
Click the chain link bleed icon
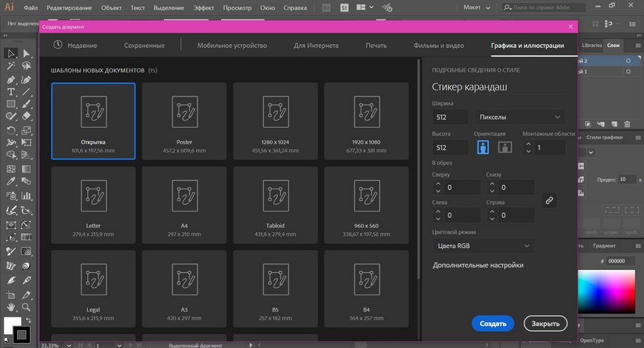[549, 201]
